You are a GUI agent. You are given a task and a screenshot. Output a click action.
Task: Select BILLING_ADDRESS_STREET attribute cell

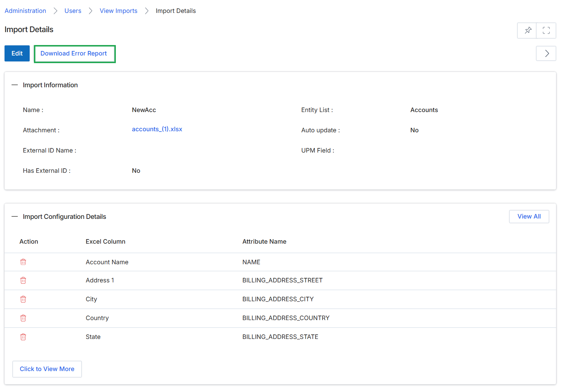(282, 280)
